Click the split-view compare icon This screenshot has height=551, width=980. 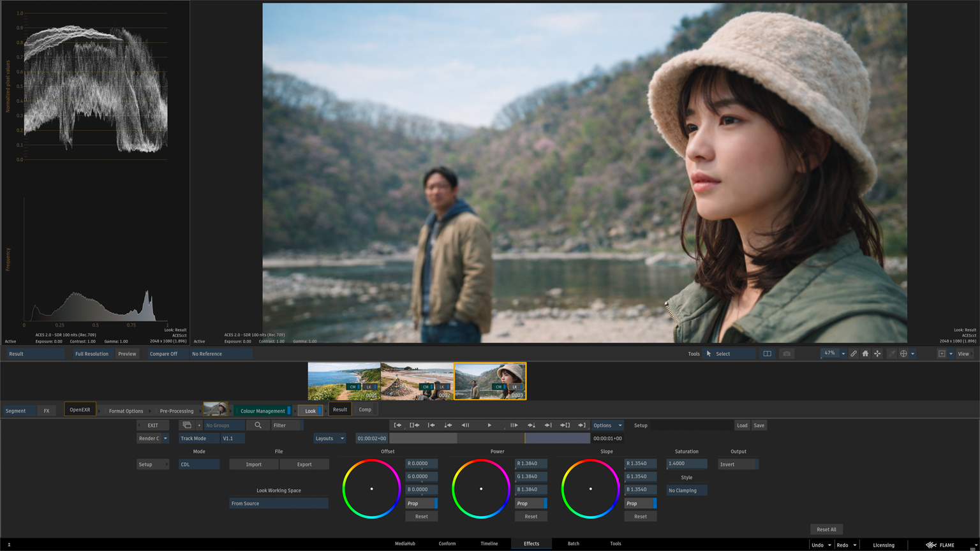click(767, 353)
